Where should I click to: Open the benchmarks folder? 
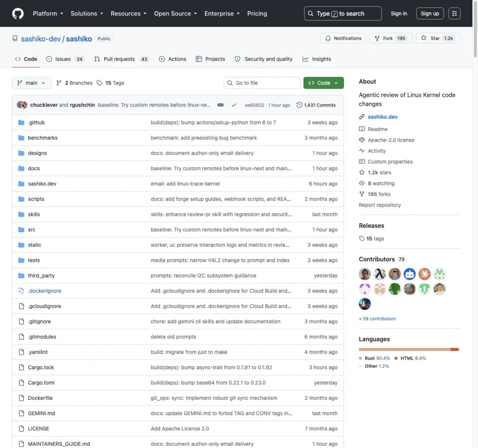click(x=42, y=138)
